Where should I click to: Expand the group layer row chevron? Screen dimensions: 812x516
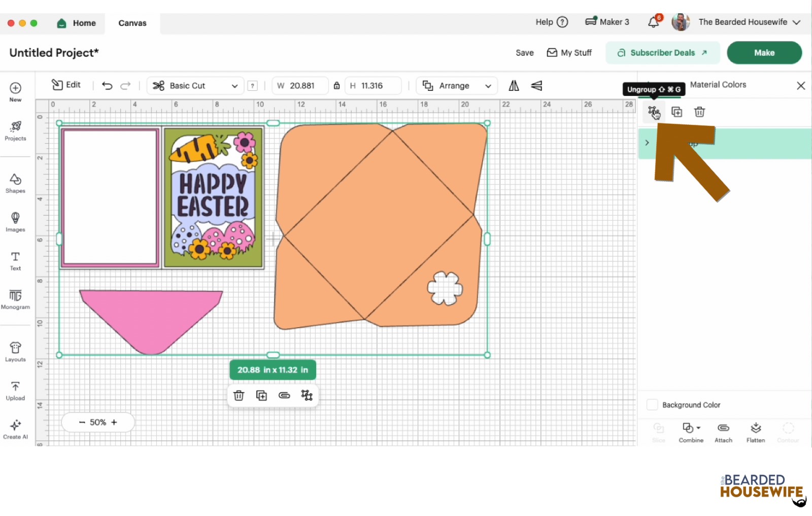coord(647,143)
